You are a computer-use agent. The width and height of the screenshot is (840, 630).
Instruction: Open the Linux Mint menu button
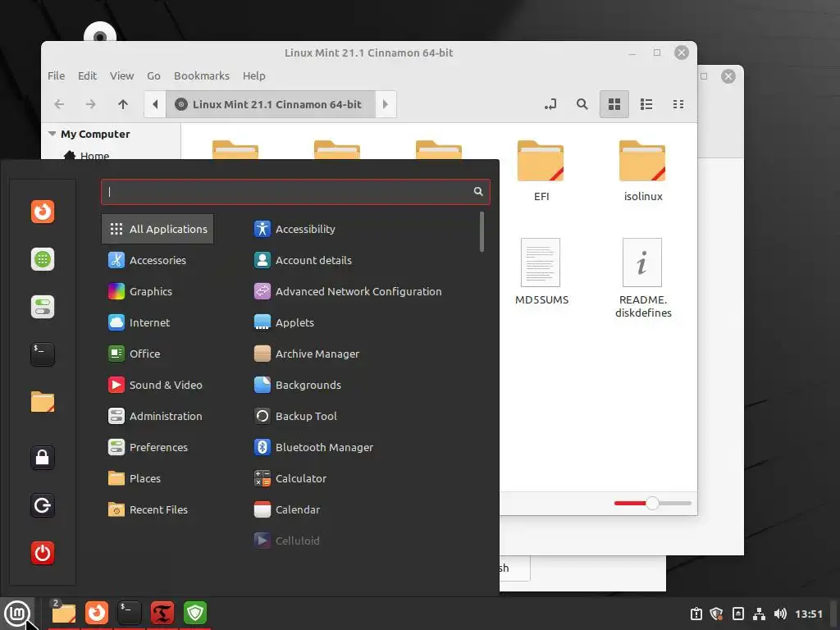pyautogui.click(x=17, y=614)
